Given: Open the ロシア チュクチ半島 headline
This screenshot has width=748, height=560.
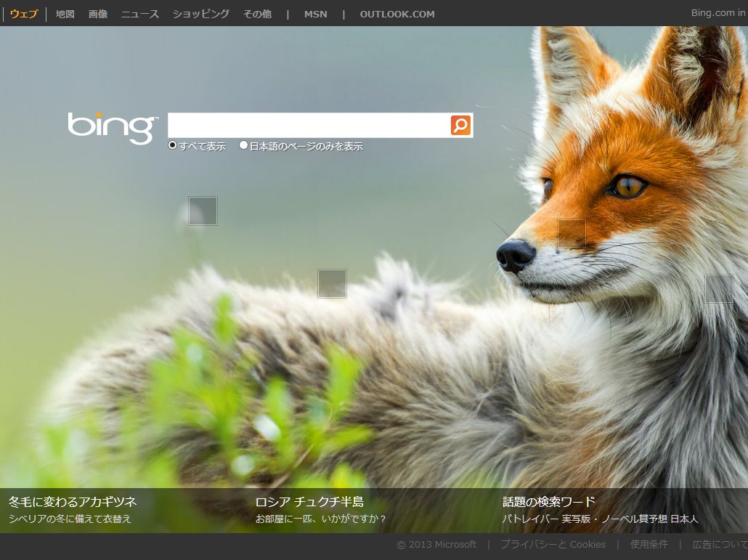Looking at the screenshot, I should click(309, 502).
